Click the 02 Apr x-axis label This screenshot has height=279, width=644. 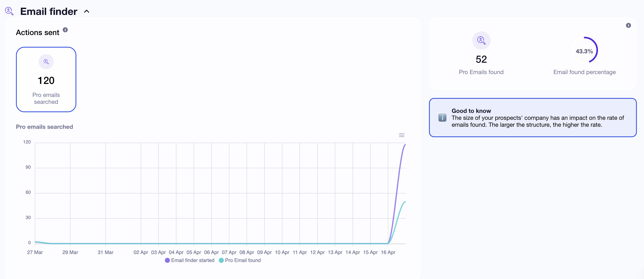point(141,252)
